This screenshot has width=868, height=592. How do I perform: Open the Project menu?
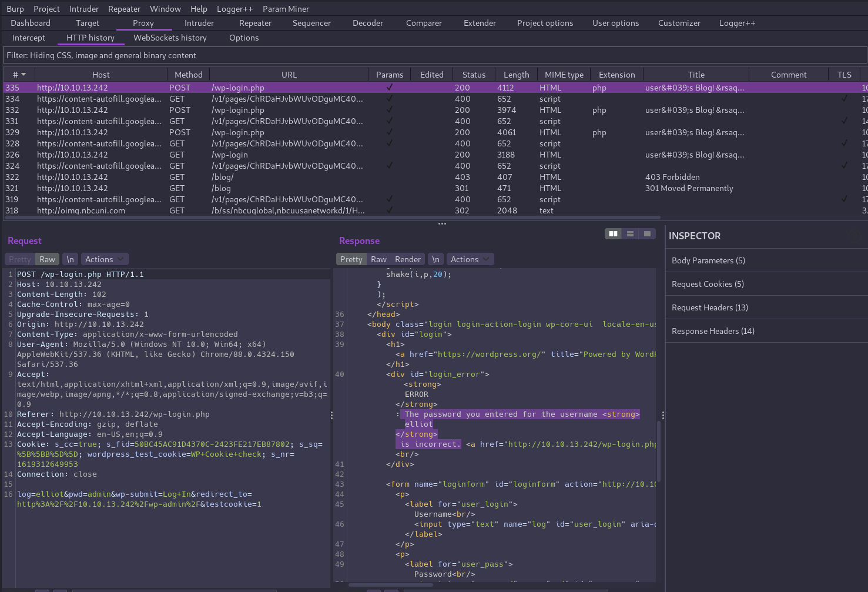46,9
